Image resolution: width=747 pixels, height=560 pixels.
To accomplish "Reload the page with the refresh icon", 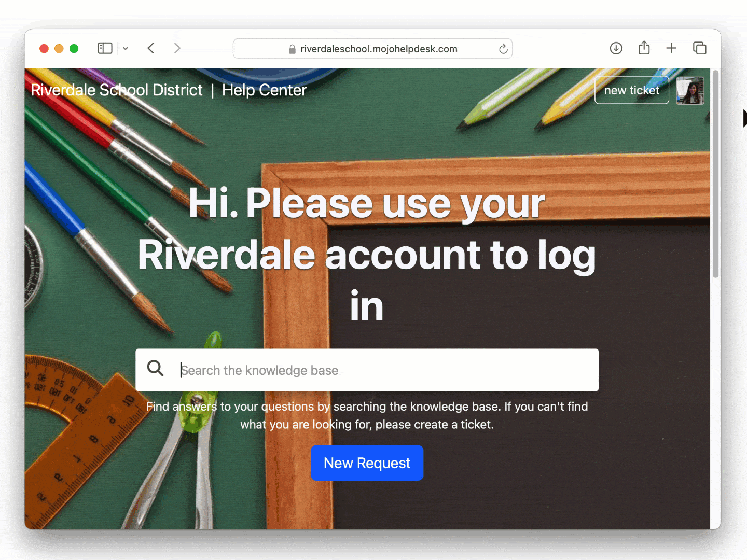I will click(x=503, y=49).
